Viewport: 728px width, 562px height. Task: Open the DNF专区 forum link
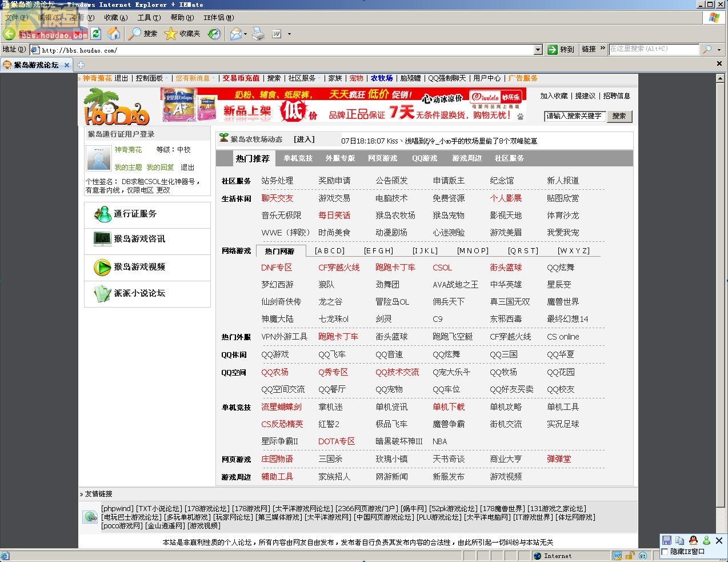coord(277,268)
